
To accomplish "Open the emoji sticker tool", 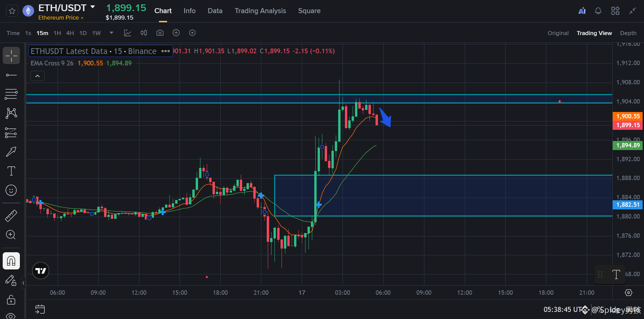I will (11, 190).
